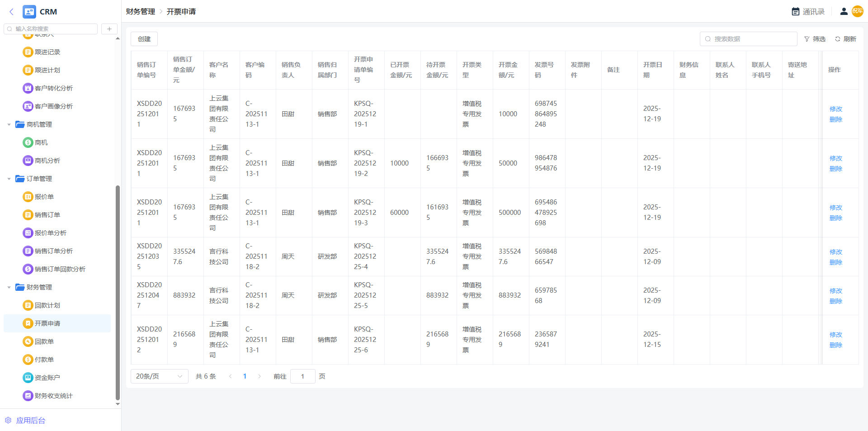Open the 20条/页 page size dropdown
The image size is (868, 431).
(x=159, y=376)
